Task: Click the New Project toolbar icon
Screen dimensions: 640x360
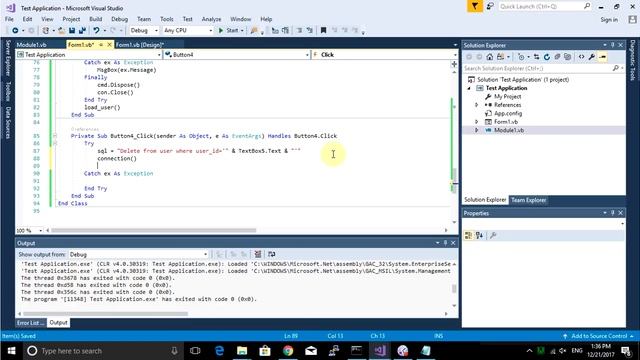Action: tap(46, 31)
